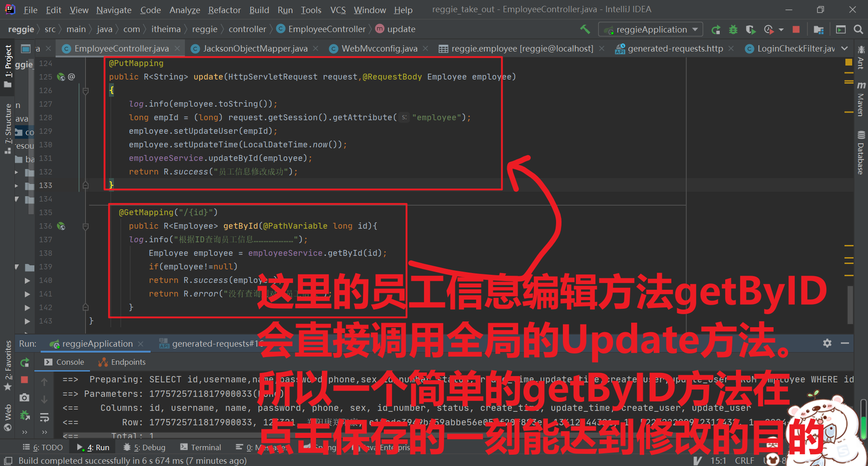Viewport: 868px width, 466px height.
Task: Expand the project tree node beside line 142
Action: click(27, 308)
